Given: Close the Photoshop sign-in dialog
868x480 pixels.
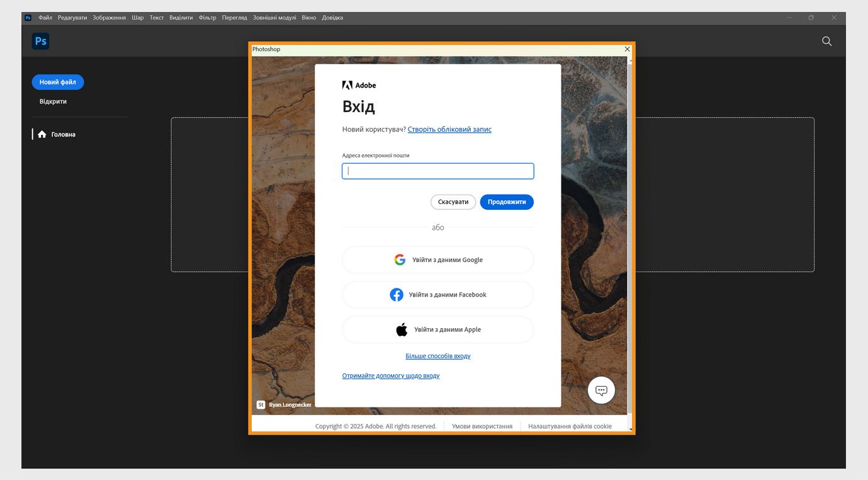Looking at the screenshot, I should (x=627, y=49).
